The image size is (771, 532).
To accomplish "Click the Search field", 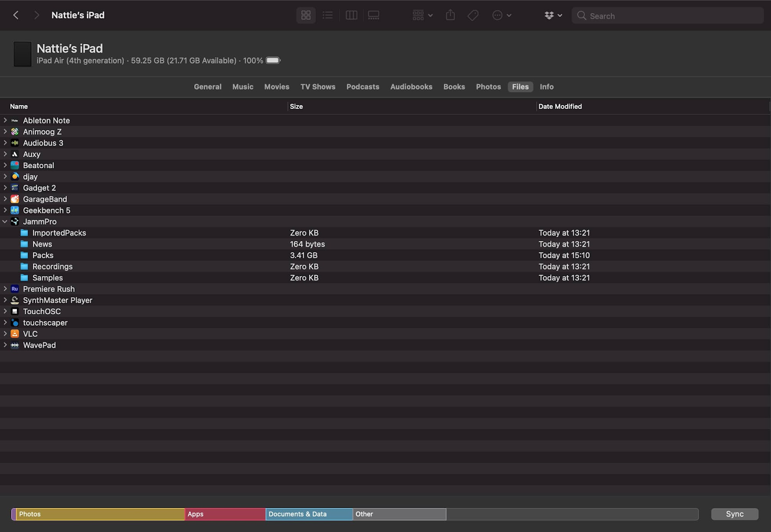I will (x=668, y=15).
